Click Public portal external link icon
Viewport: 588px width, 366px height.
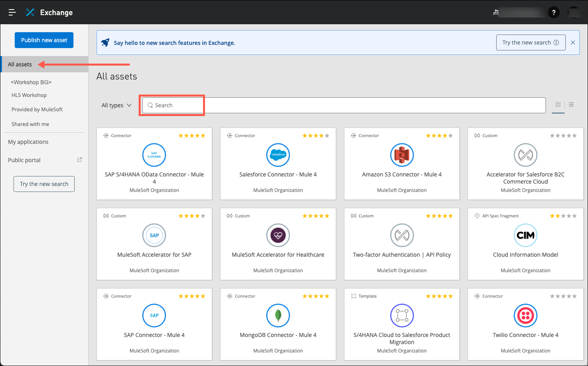pos(79,160)
